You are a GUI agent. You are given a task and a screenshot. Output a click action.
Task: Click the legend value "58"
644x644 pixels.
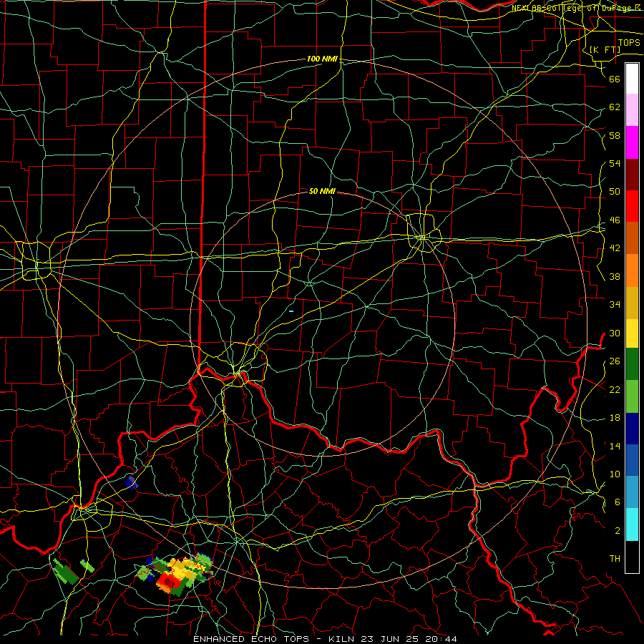(615, 135)
